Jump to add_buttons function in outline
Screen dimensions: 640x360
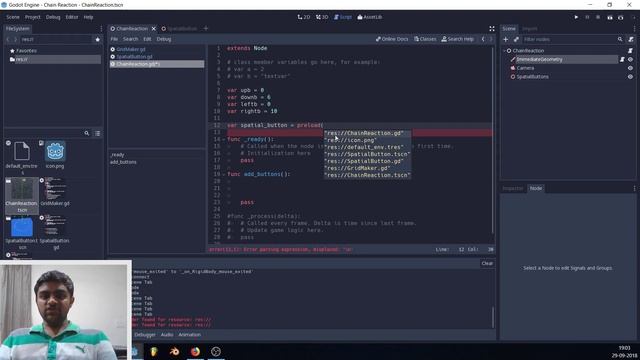123,162
